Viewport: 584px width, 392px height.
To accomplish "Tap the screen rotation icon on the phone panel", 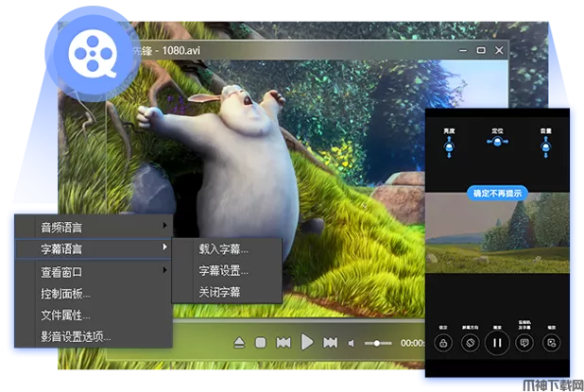I will (x=470, y=343).
